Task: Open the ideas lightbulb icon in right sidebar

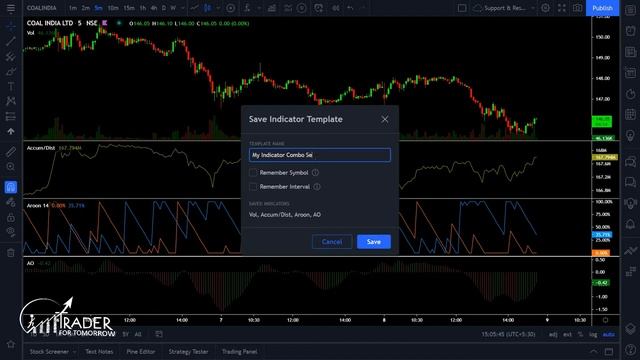Action: click(x=631, y=136)
